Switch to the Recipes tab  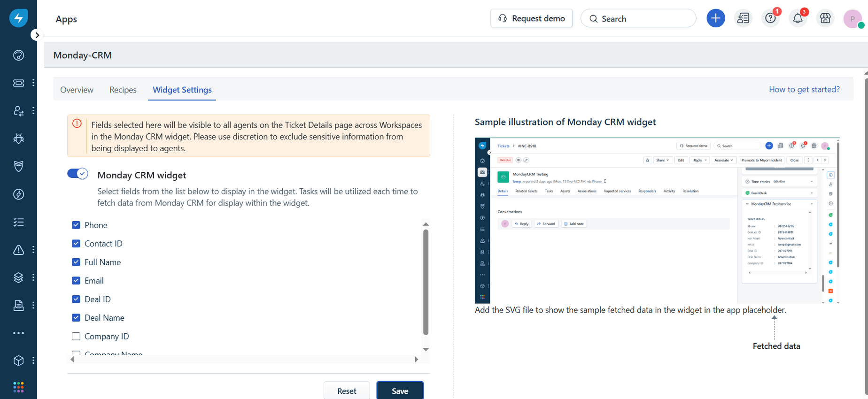coord(123,90)
